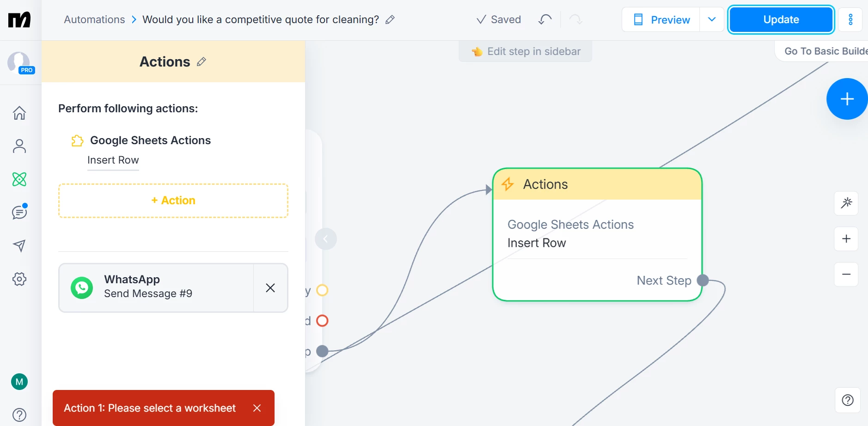The width and height of the screenshot is (868, 426).
Task: Click Next Step connector dot on Actions node
Action: [x=703, y=280]
